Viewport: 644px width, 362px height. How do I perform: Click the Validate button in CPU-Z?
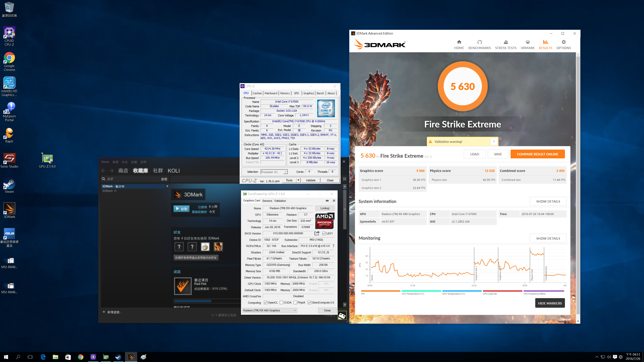pyautogui.click(x=310, y=180)
